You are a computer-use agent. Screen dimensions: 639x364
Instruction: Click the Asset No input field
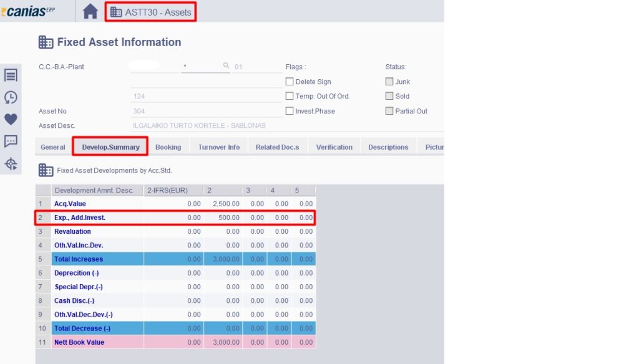point(206,111)
